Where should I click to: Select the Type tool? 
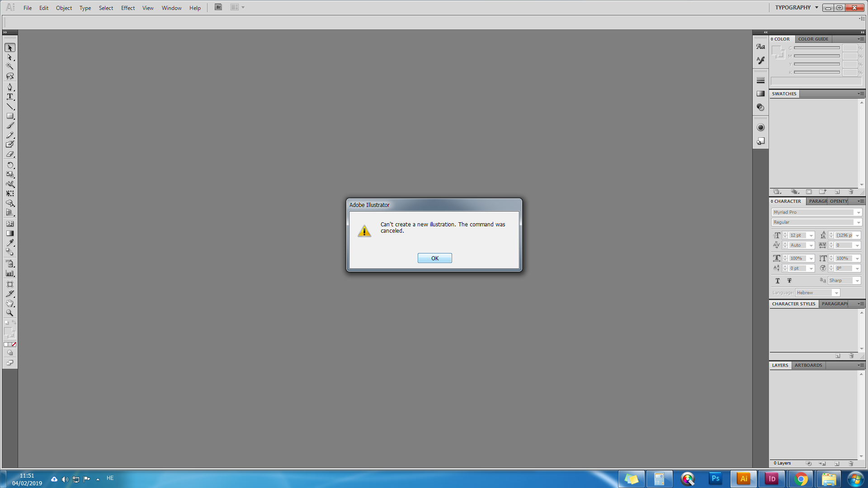tap(9, 97)
